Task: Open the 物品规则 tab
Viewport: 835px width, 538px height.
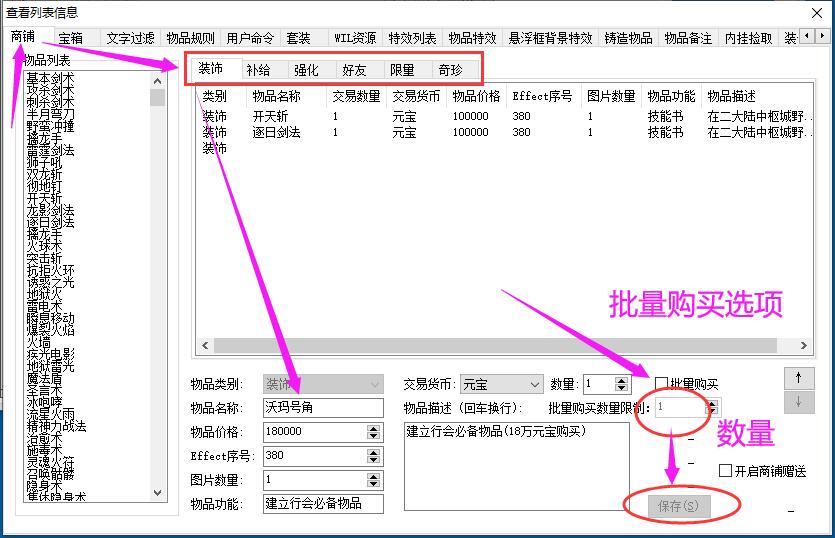Action: click(x=189, y=38)
